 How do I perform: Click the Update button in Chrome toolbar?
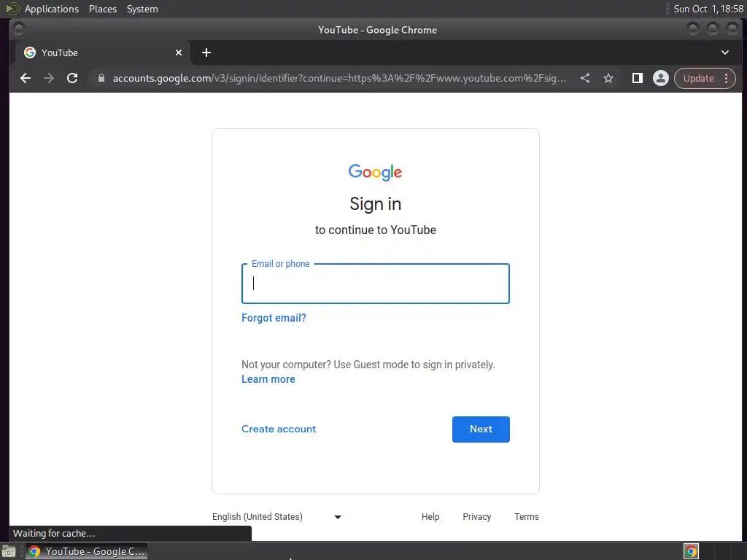click(x=698, y=78)
